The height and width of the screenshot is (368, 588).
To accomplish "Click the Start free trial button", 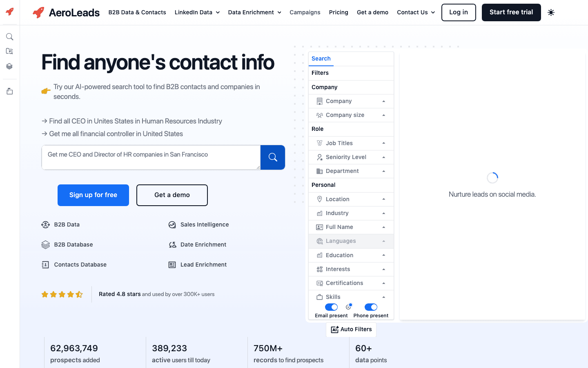I will [511, 12].
